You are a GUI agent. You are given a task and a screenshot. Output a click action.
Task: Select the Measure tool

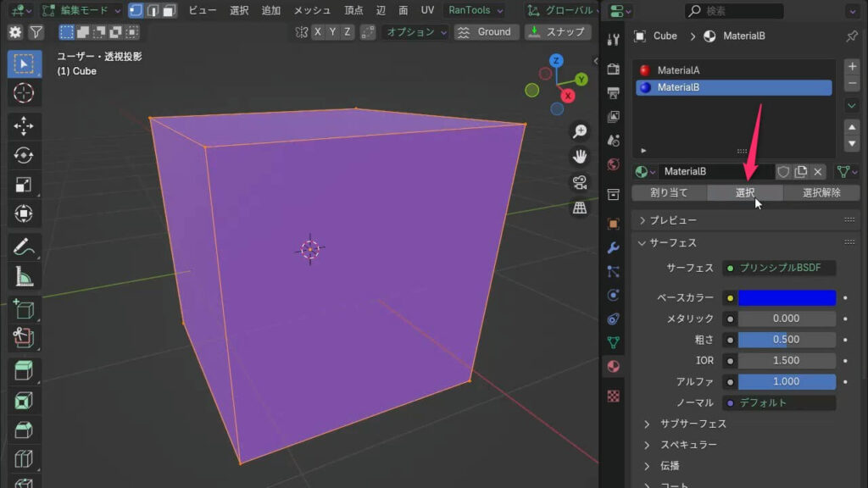pos(24,276)
